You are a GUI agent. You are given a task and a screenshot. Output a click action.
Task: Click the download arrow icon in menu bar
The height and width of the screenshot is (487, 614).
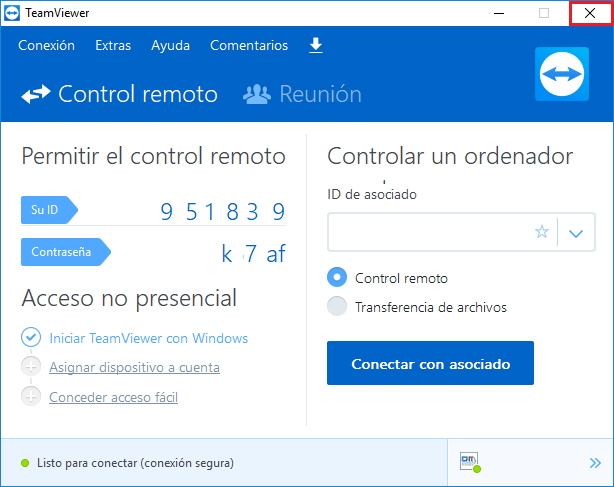(x=316, y=45)
